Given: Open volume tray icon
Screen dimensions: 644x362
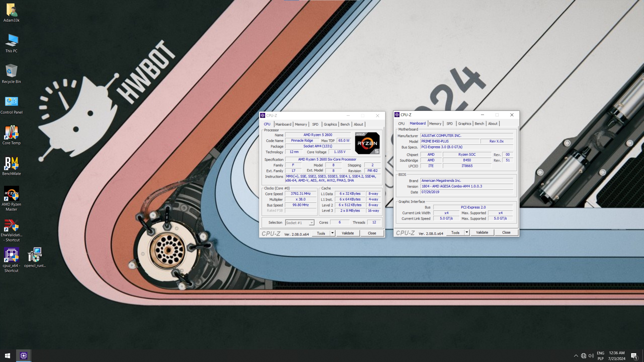Looking at the screenshot, I should pyautogui.click(x=591, y=356).
